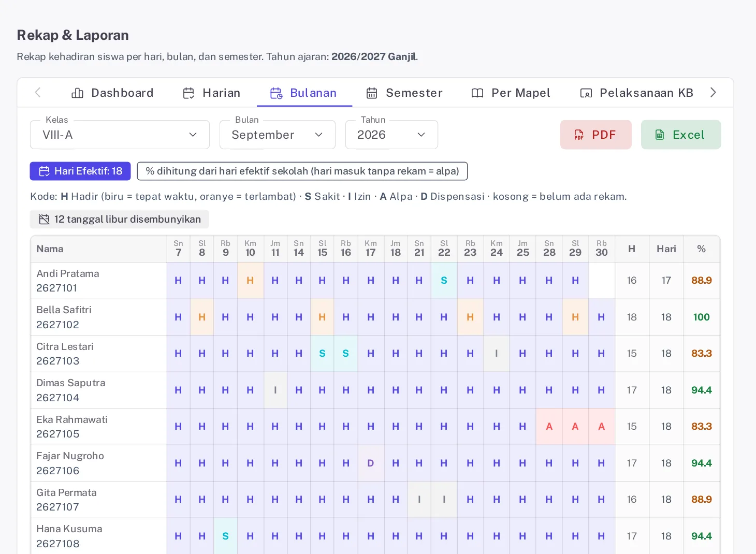Click the % column header
Image resolution: width=756 pixels, height=554 pixels.
702,249
